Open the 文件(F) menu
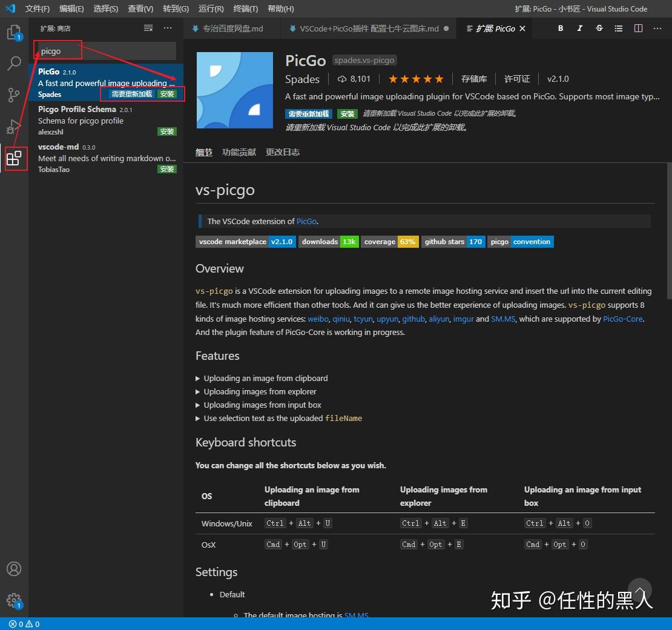Viewport: 672px width, 630px height. (38, 8)
